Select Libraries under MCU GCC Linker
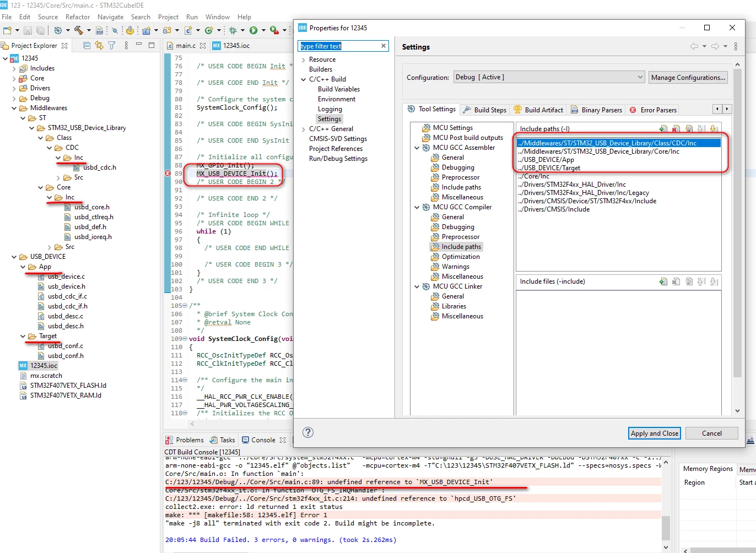This screenshot has width=756, height=553. pos(453,306)
